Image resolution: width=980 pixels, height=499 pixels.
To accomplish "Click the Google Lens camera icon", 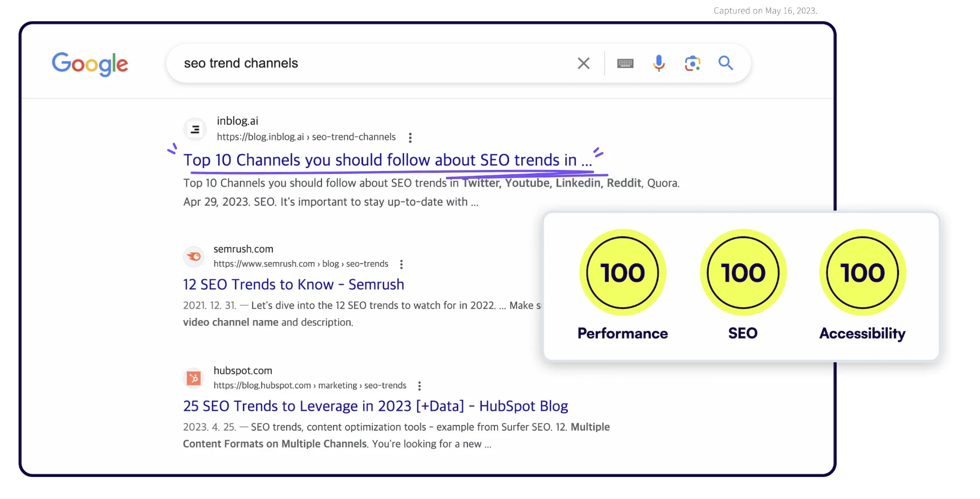I will click(692, 63).
